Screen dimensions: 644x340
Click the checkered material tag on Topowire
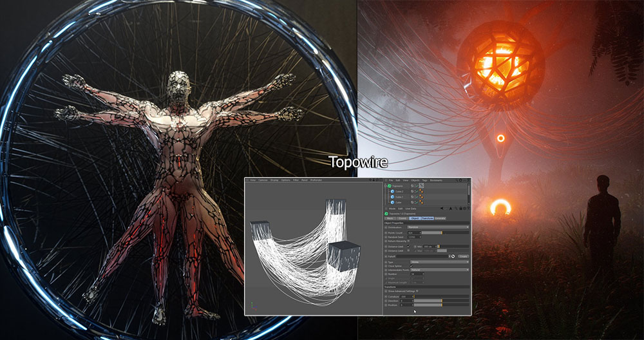421,185
